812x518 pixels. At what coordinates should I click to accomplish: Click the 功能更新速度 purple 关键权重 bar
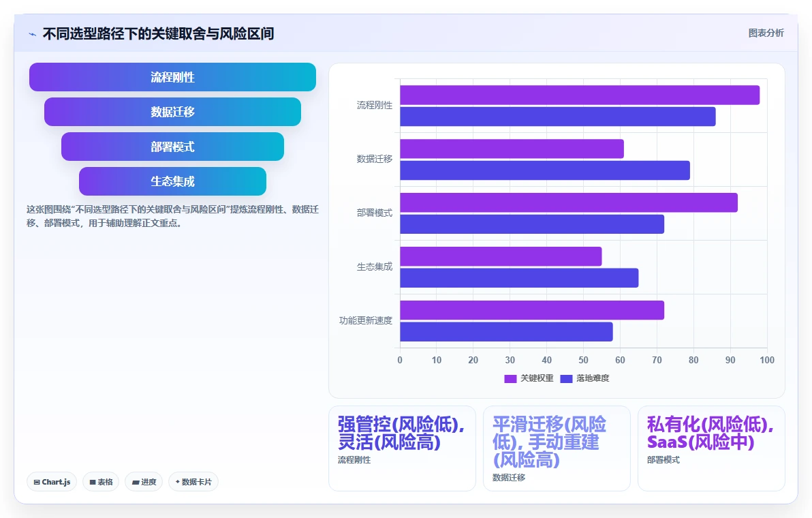coord(532,310)
